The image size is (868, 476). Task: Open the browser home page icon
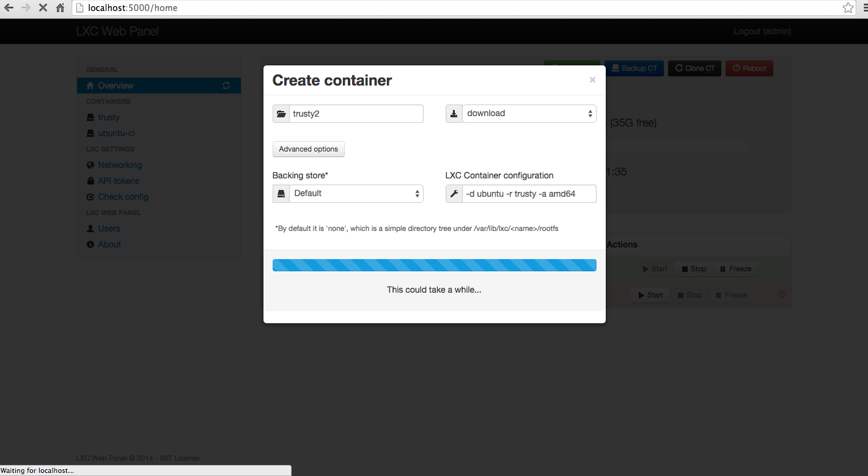point(60,8)
